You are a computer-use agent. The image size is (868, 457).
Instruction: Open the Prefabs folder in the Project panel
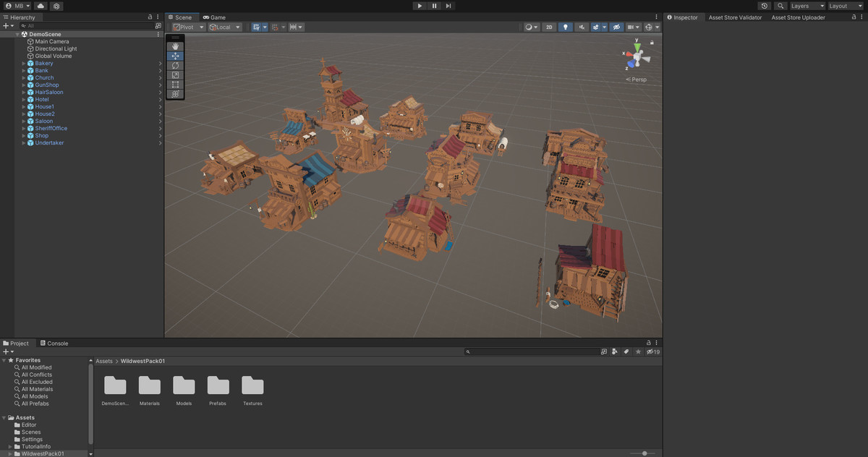[218, 387]
